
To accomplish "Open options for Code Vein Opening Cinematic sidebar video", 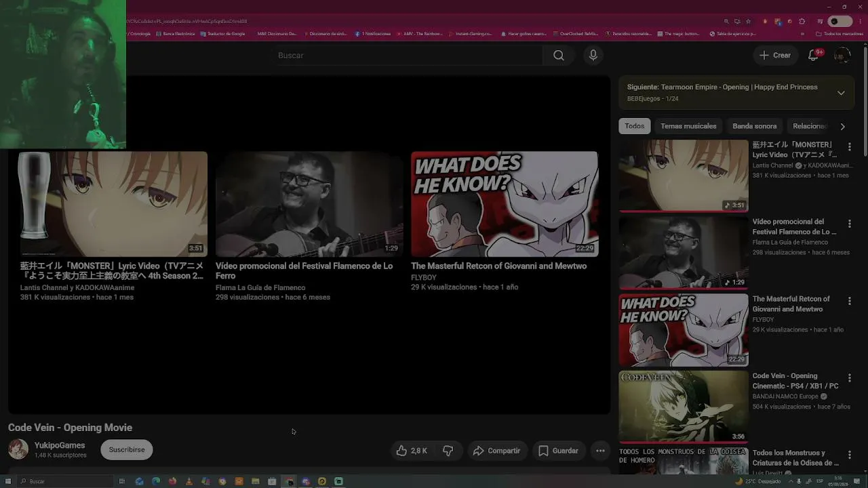I will (x=850, y=378).
